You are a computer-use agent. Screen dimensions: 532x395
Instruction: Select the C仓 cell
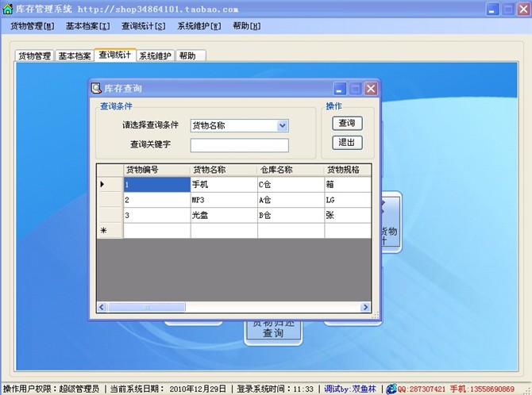(291, 185)
